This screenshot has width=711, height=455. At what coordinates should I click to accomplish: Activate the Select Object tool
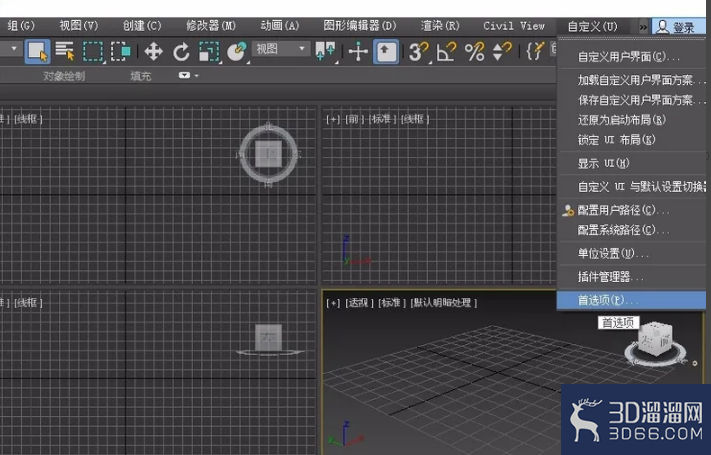point(37,51)
